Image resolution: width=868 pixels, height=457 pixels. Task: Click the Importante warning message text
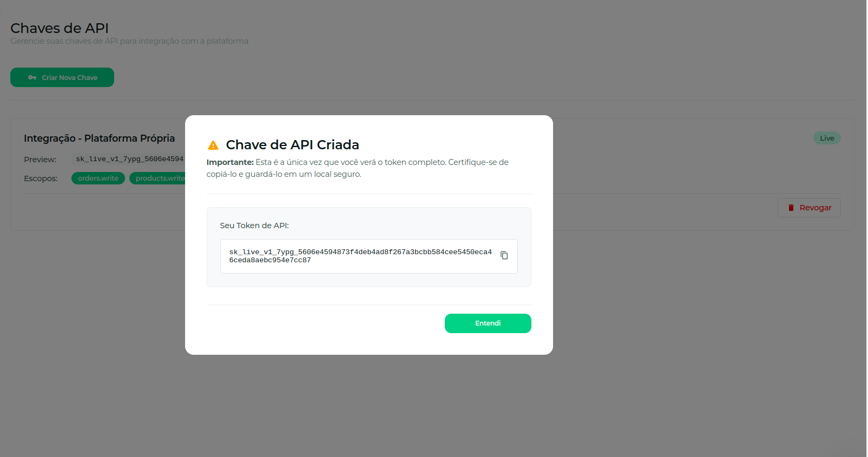point(357,168)
